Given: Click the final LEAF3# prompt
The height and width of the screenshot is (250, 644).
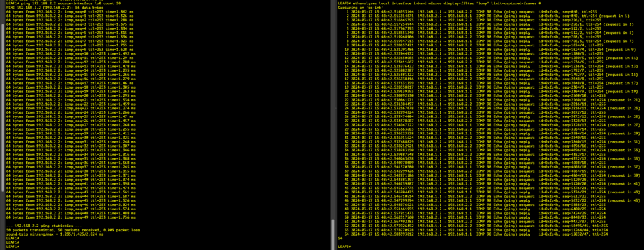Looking at the screenshot, I should 344,246.
